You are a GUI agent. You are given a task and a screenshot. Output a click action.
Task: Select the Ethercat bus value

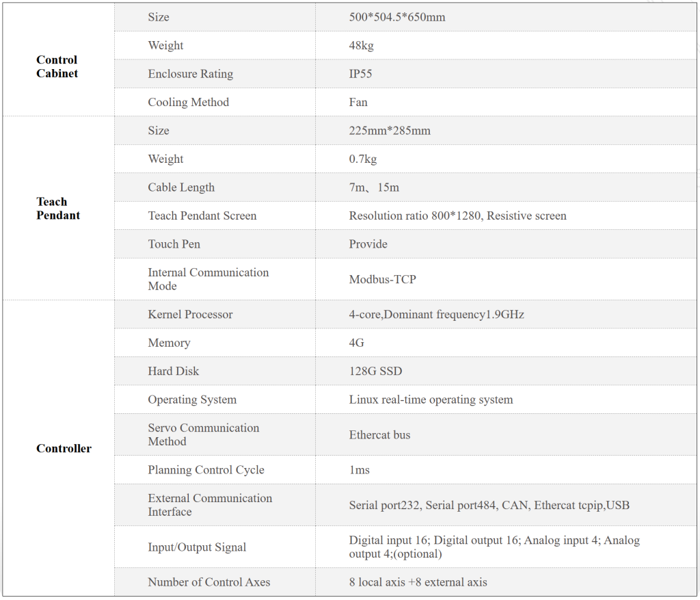coord(379,435)
